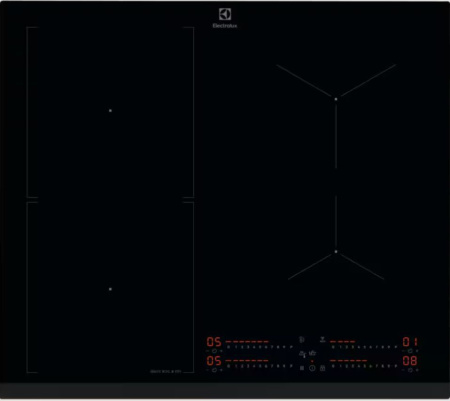Tap the Hob2Hood fan icon

[302, 340]
